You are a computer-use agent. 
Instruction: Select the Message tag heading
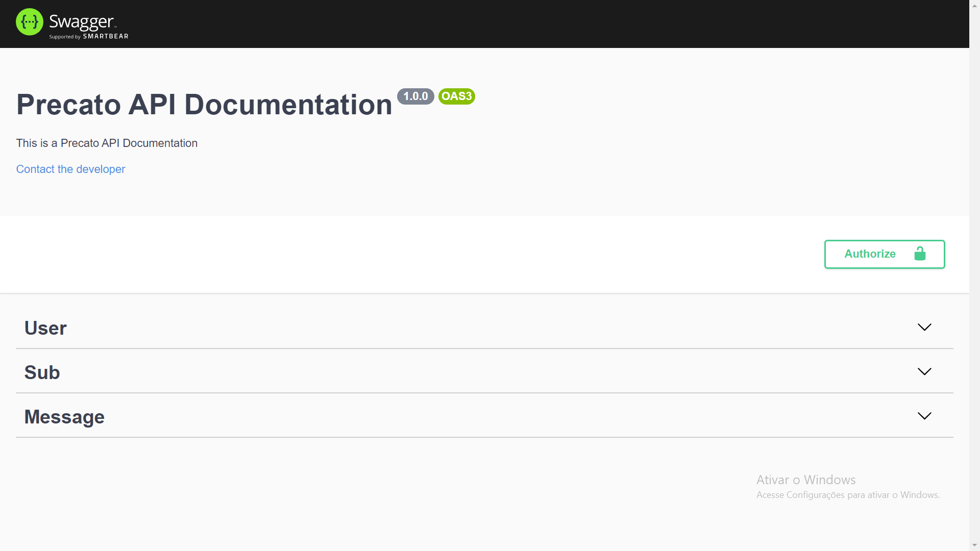point(64,417)
